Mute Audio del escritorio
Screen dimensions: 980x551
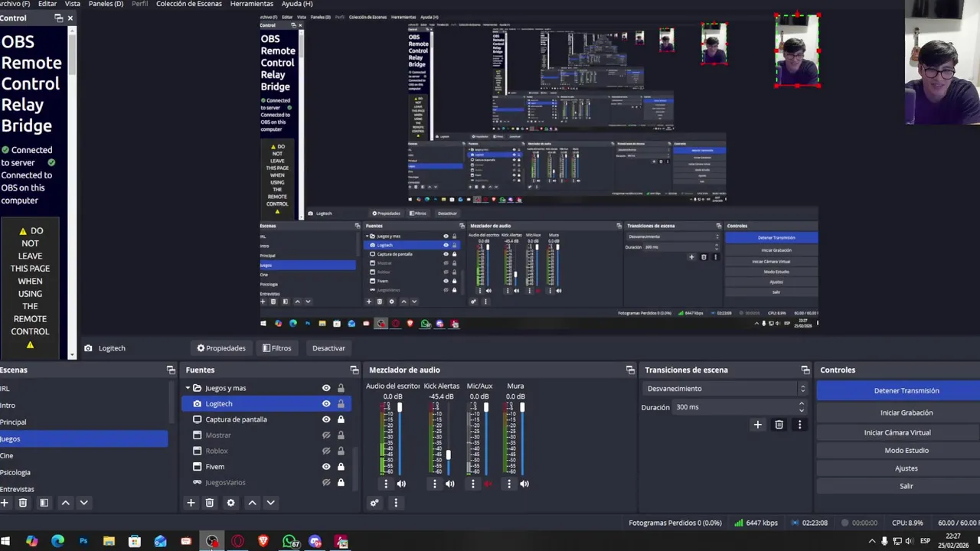[401, 484]
